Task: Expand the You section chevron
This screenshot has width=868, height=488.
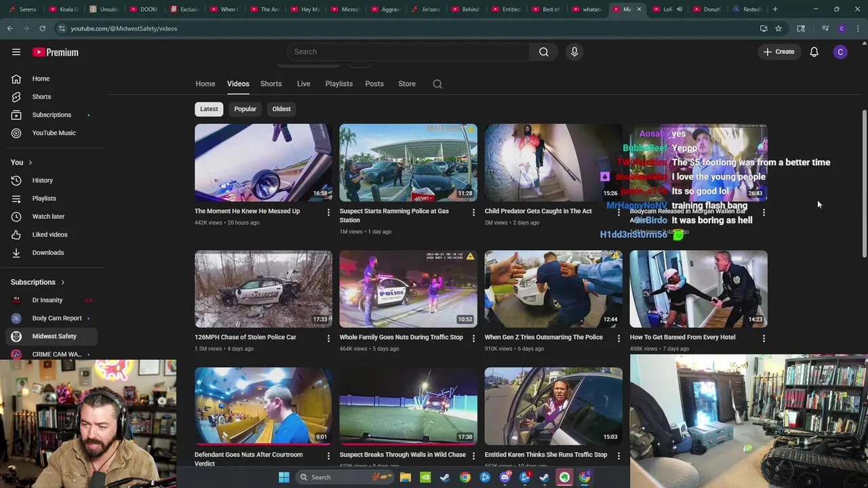Action: pyautogui.click(x=30, y=163)
